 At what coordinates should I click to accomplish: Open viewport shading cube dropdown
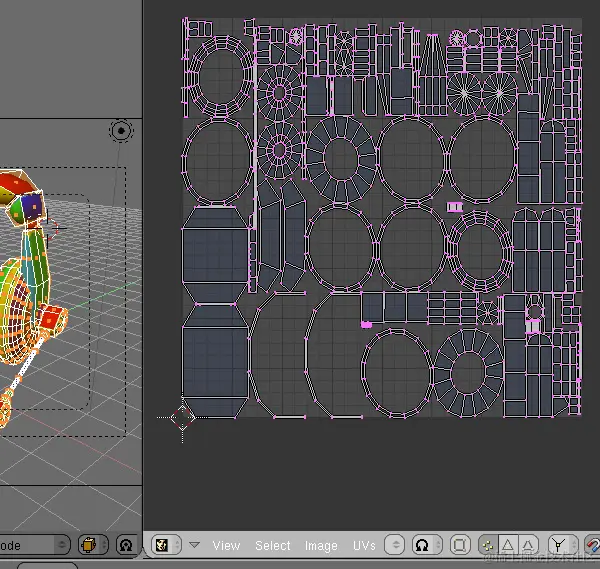pyautogui.click(x=93, y=545)
